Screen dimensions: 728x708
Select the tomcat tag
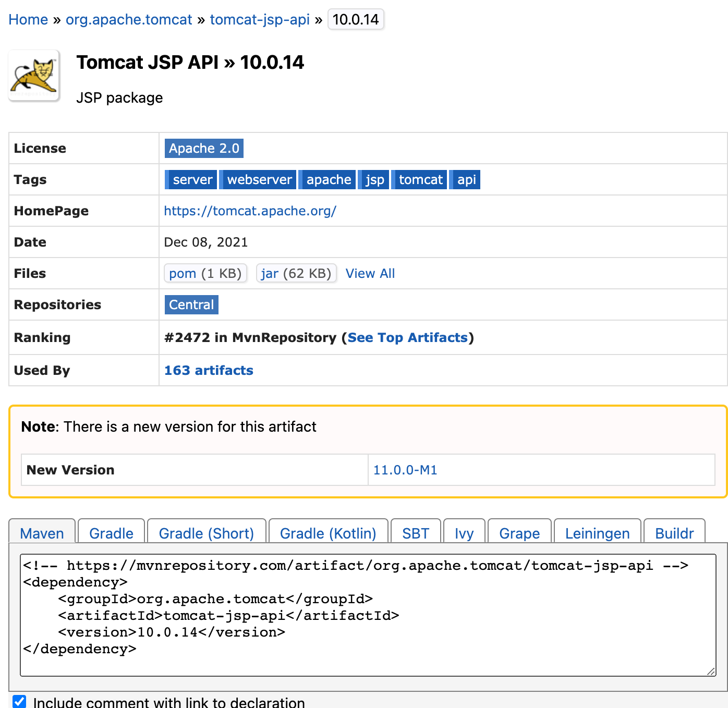click(x=419, y=179)
